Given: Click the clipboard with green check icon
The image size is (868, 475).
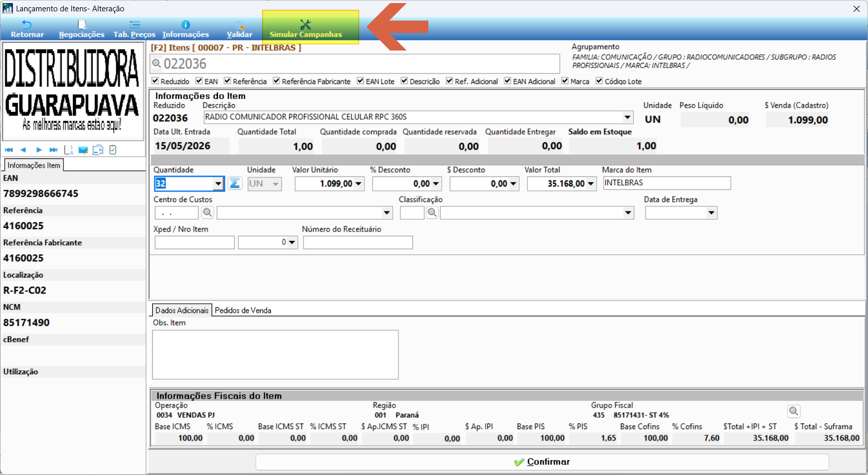Looking at the screenshot, I should [x=112, y=150].
